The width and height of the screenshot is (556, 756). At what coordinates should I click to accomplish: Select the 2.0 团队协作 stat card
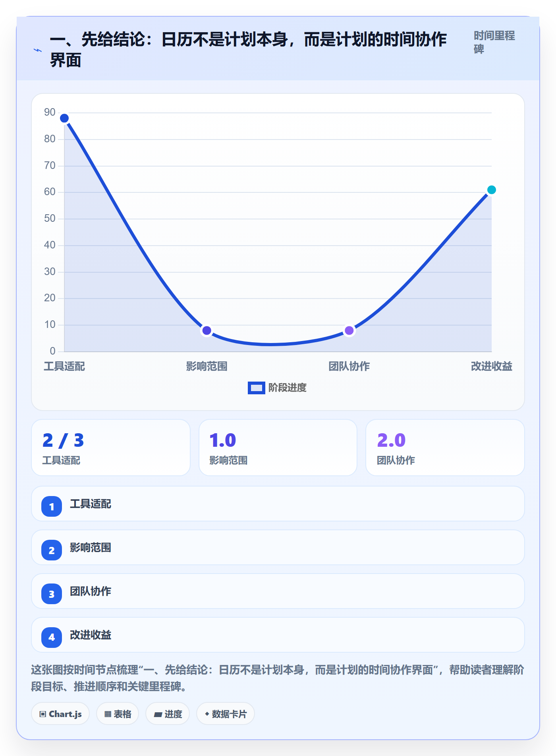(445, 448)
